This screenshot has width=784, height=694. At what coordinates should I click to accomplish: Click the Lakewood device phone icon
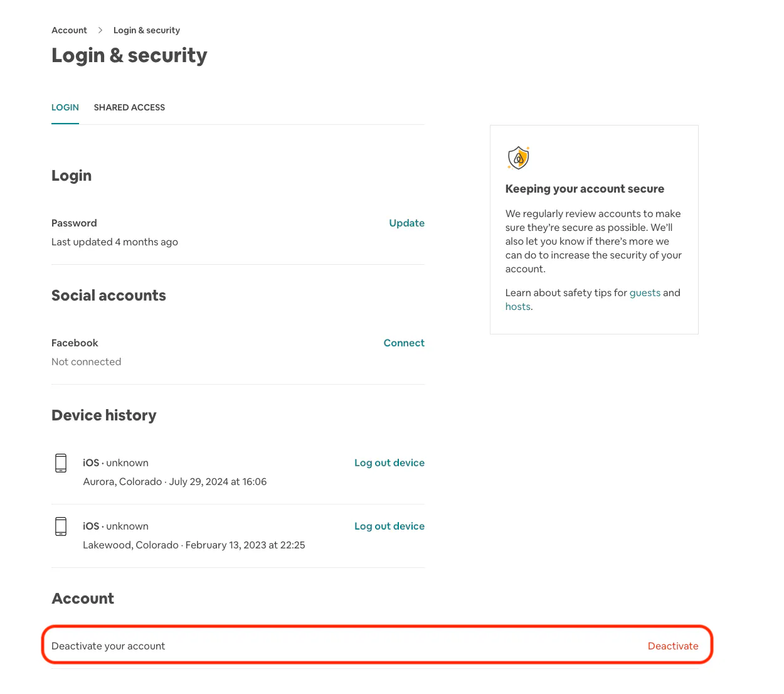[61, 526]
